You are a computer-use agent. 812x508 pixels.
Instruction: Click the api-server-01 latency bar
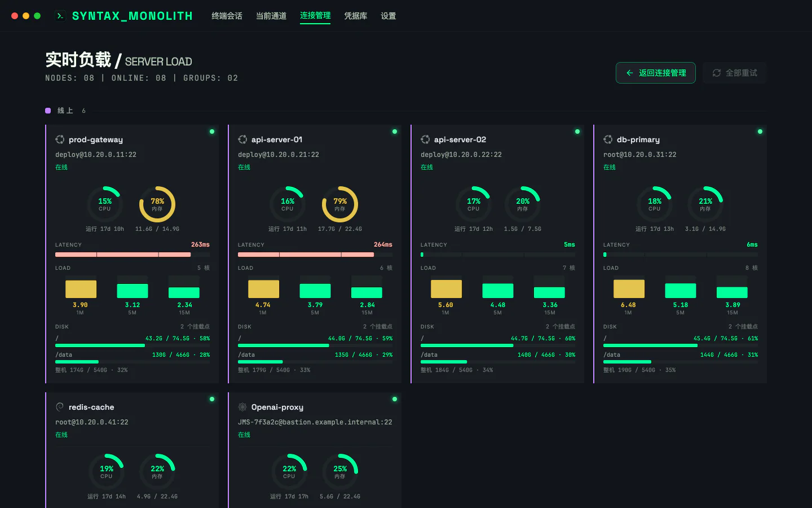315,255
